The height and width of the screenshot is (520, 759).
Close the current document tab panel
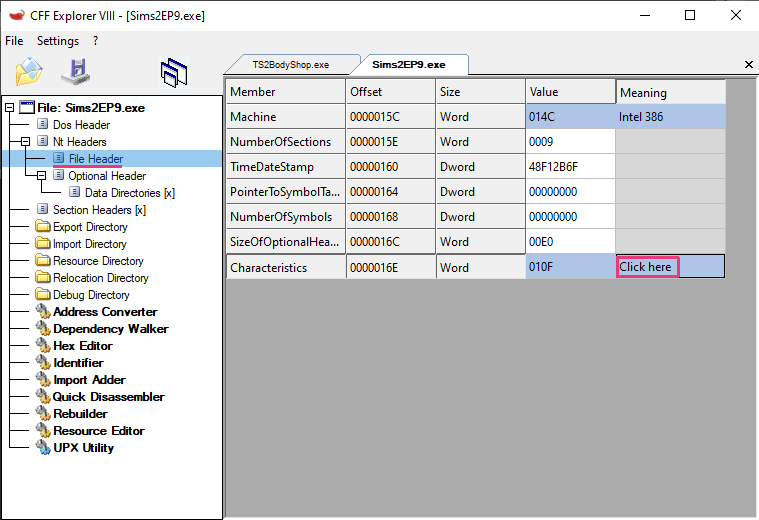click(x=749, y=65)
